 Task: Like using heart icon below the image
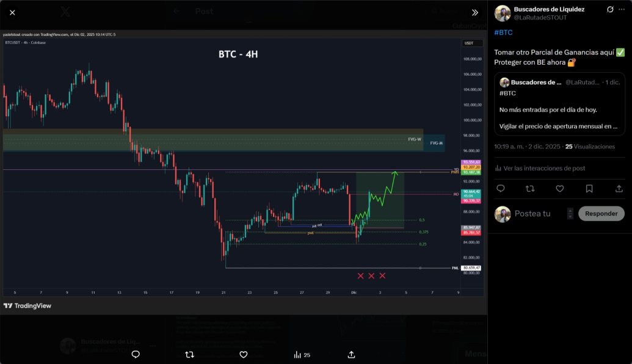point(244,354)
